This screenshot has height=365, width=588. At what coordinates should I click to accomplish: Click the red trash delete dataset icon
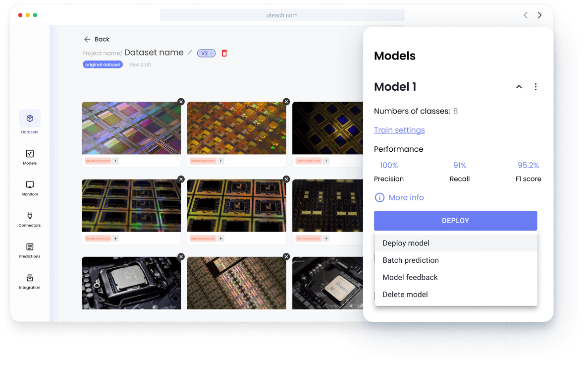[x=224, y=53]
